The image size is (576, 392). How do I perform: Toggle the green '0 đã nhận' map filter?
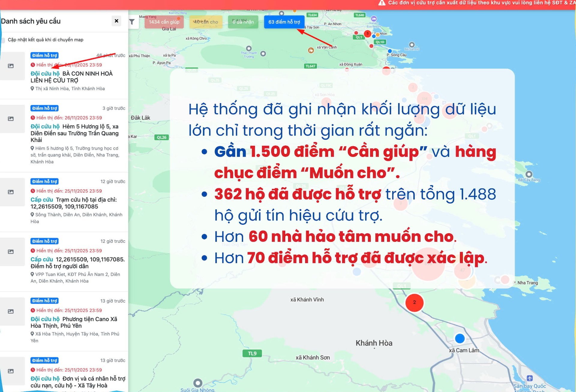click(x=243, y=22)
